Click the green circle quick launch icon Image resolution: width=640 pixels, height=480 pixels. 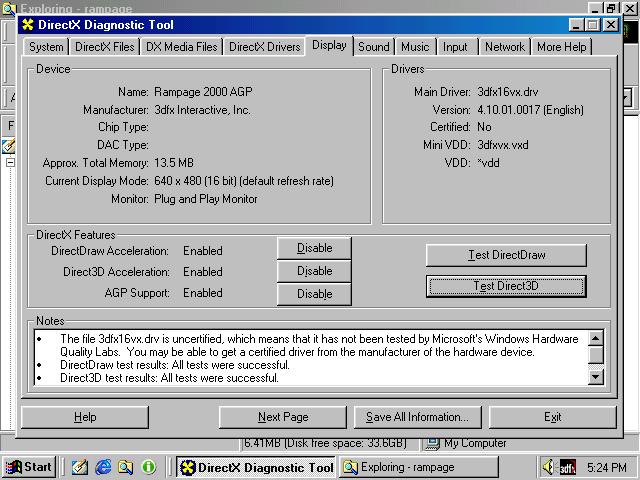149,467
